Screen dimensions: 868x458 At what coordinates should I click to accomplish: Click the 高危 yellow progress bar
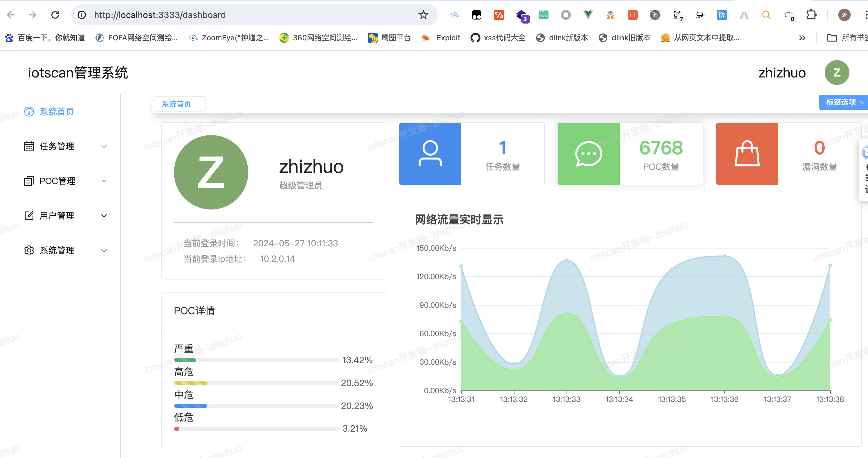191,383
